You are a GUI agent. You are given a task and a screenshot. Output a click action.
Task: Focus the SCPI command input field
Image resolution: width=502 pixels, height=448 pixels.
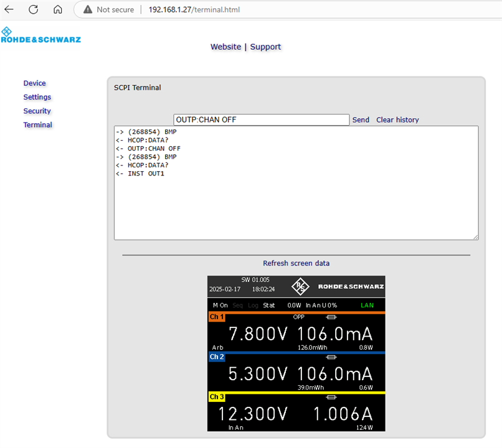(261, 119)
